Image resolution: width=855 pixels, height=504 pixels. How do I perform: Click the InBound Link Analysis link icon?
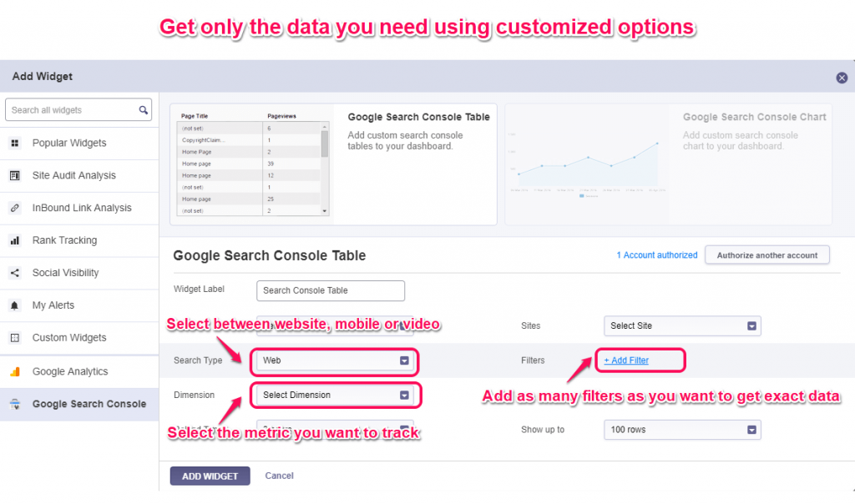(x=14, y=209)
